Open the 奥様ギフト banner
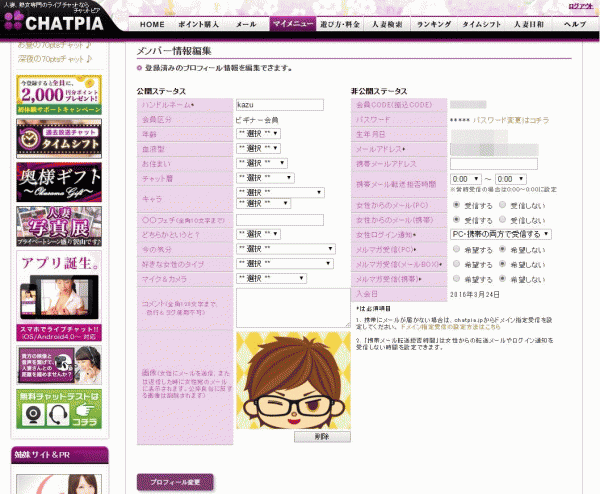 (x=59, y=182)
